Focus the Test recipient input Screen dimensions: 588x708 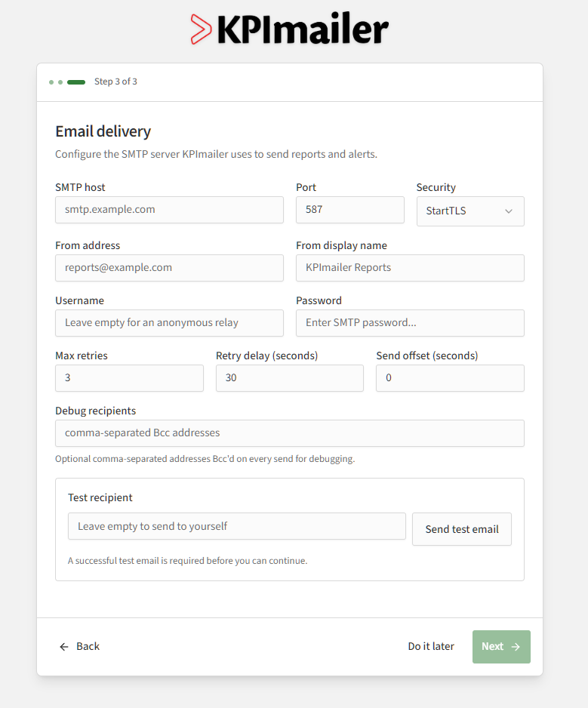coord(237,526)
